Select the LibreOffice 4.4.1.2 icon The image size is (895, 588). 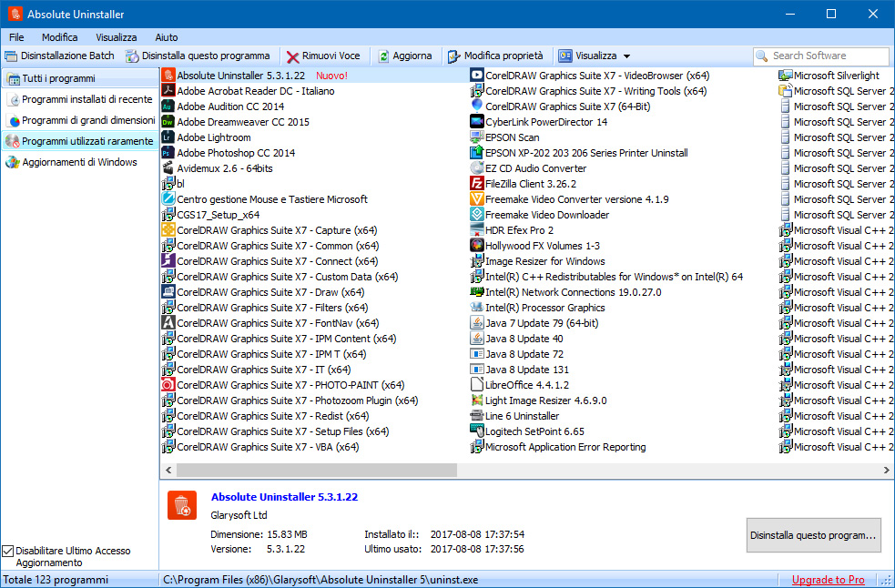pyautogui.click(x=477, y=385)
